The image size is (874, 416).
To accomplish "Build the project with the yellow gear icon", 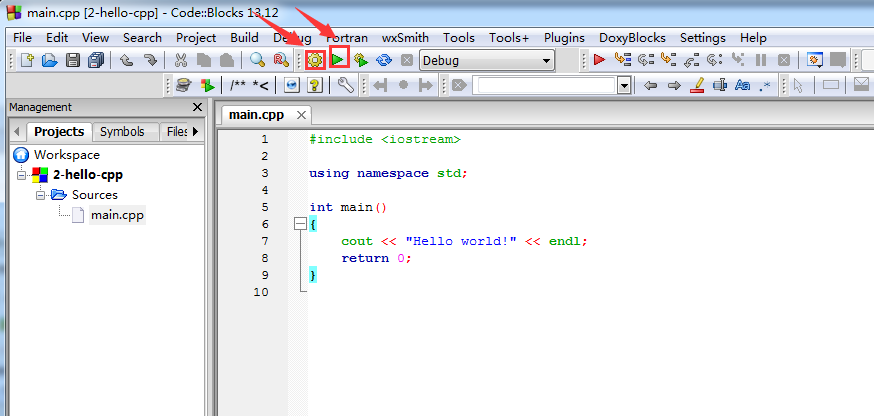I will [x=315, y=60].
